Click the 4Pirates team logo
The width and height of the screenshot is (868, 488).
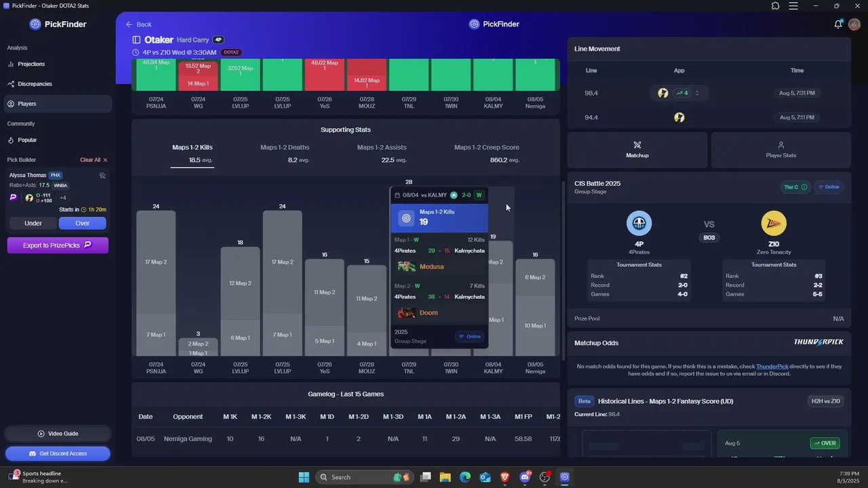point(639,223)
